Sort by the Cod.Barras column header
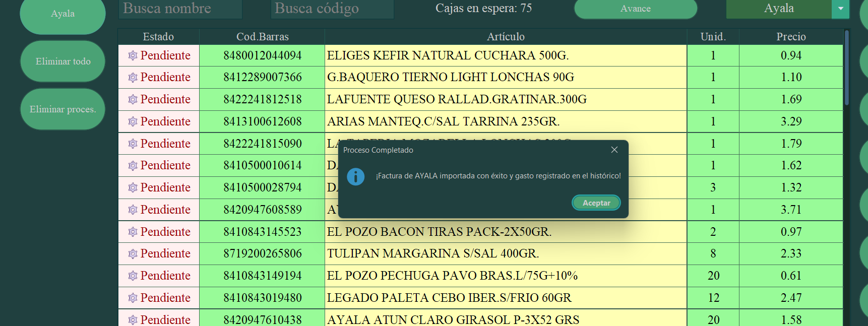This screenshot has width=868, height=326. [x=262, y=37]
